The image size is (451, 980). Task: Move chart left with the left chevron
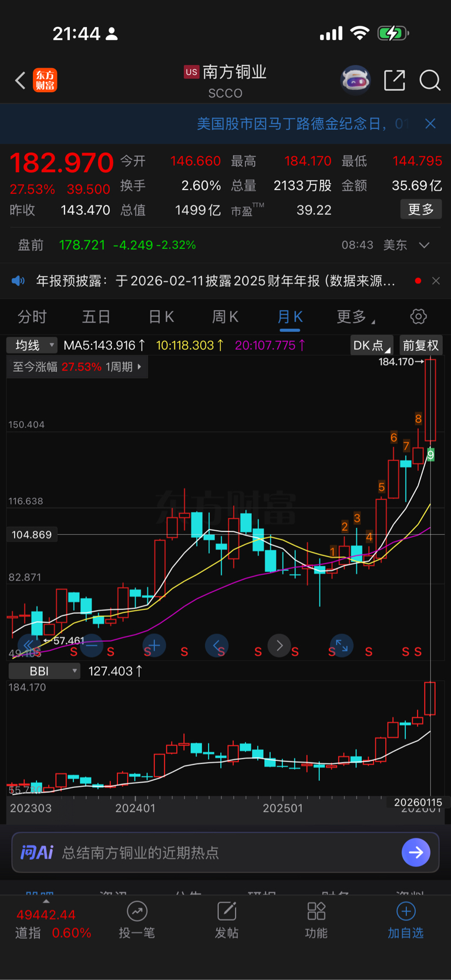[217, 646]
